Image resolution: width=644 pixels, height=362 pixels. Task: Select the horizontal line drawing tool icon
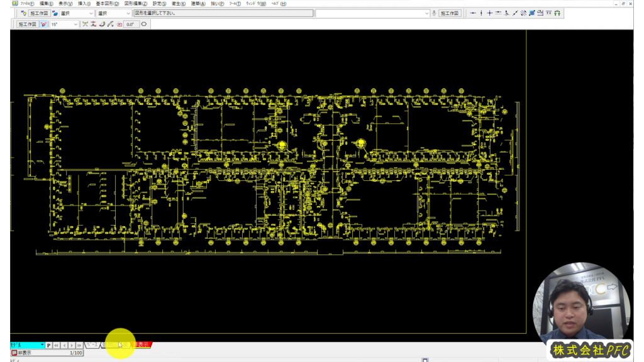pyautogui.click(x=473, y=13)
